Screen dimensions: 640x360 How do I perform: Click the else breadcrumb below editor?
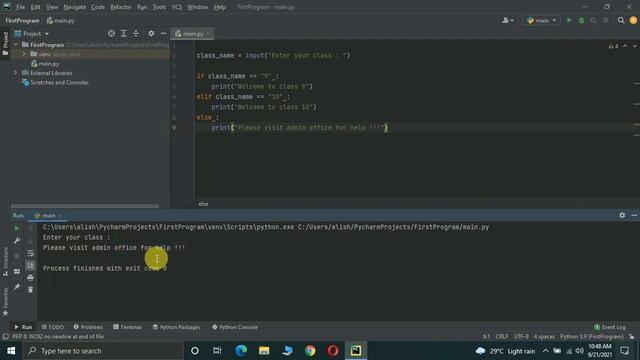click(203, 204)
